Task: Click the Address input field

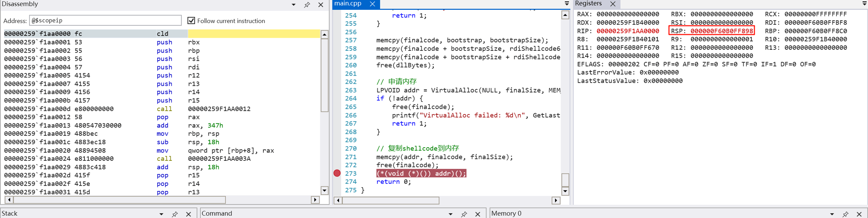Action: point(105,21)
